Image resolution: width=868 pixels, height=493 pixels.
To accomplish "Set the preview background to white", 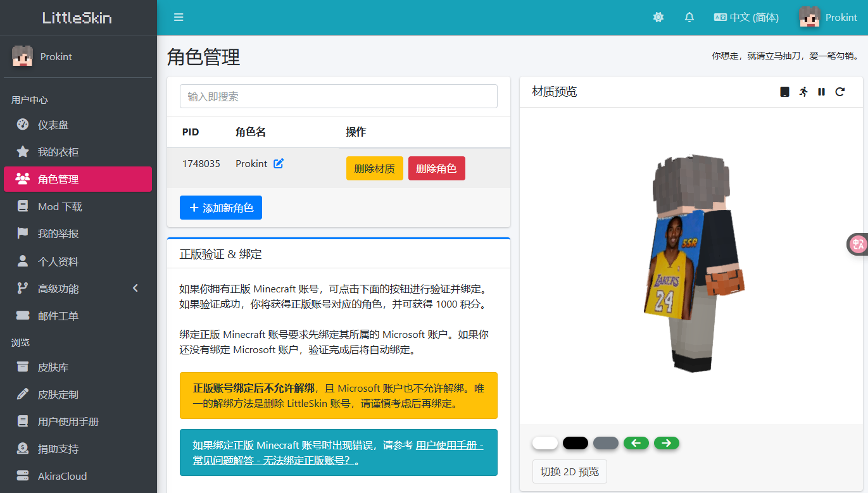I will pos(545,443).
